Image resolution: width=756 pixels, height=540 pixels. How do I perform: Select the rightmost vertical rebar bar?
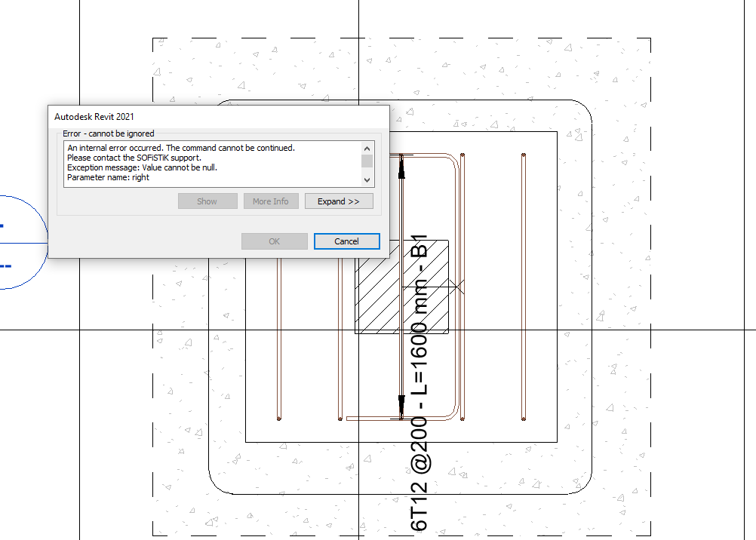pos(524,287)
